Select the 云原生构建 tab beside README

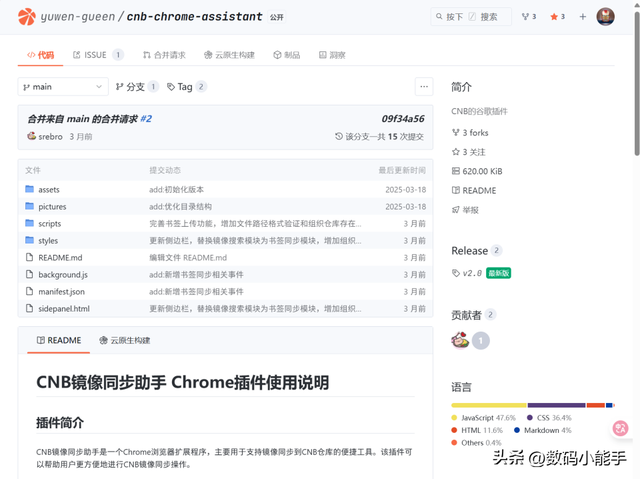(x=125, y=340)
